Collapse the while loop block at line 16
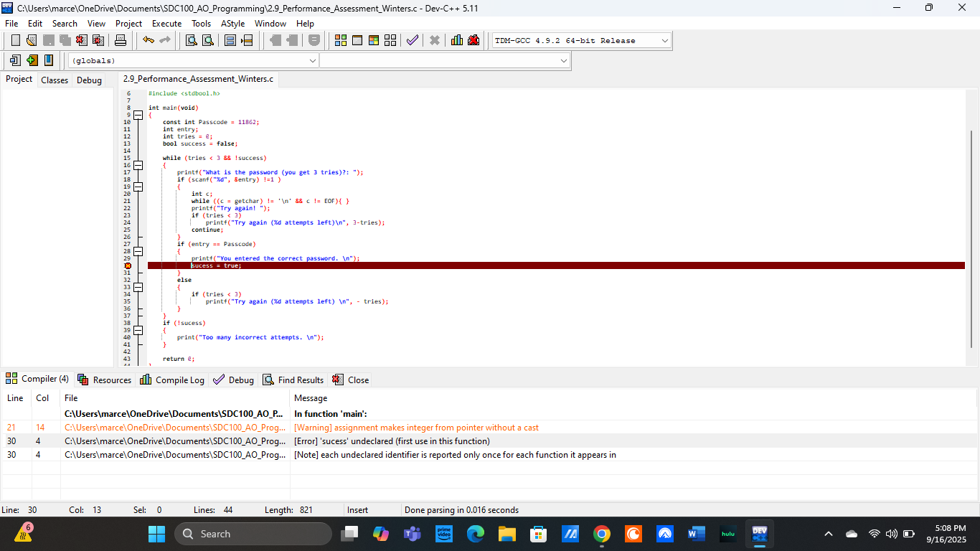Image resolution: width=980 pixels, height=551 pixels. coord(138,165)
